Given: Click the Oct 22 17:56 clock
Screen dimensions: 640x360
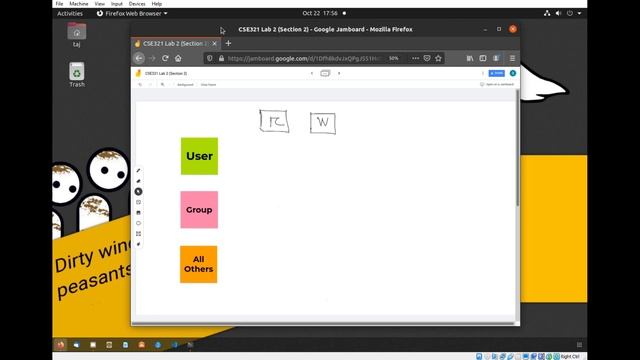Looking at the screenshot, I should (320, 13).
